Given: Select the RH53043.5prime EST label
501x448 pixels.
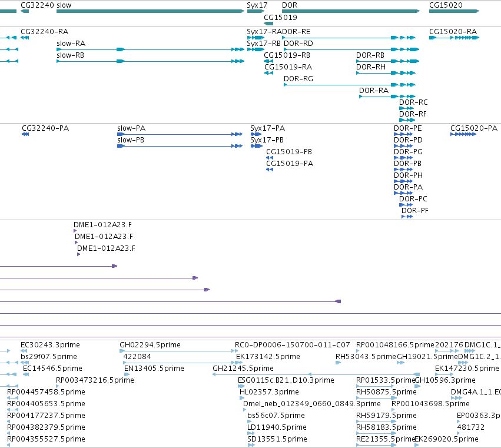Looking at the screenshot, I should (366, 357).
